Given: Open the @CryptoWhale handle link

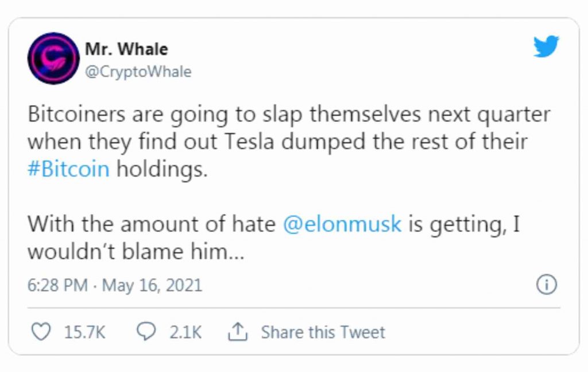Looking at the screenshot, I should click(138, 72).
